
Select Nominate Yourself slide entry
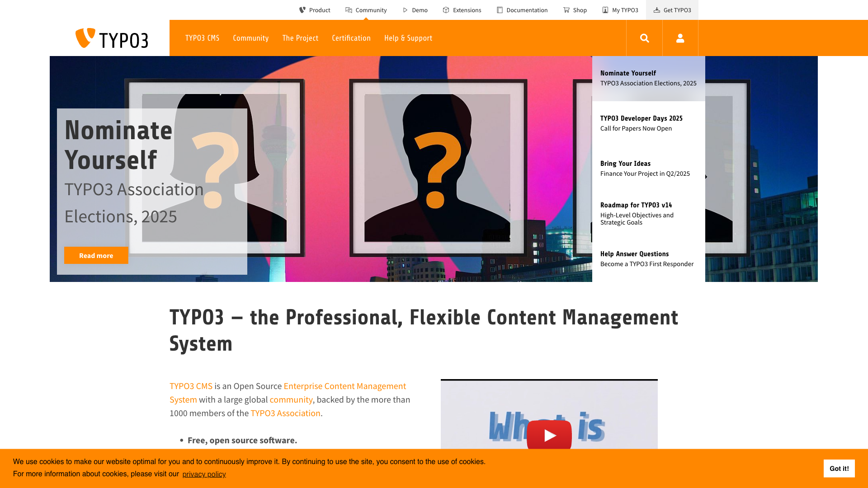pos(648,78)
